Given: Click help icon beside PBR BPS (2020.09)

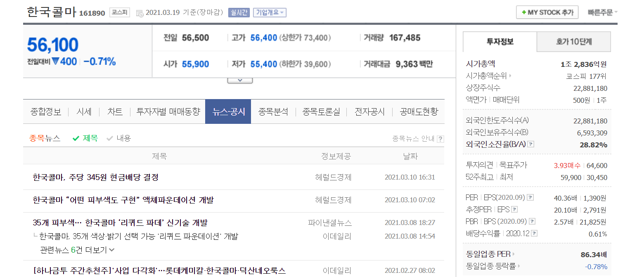Looking at the screenshot, I should coord(532,222).
